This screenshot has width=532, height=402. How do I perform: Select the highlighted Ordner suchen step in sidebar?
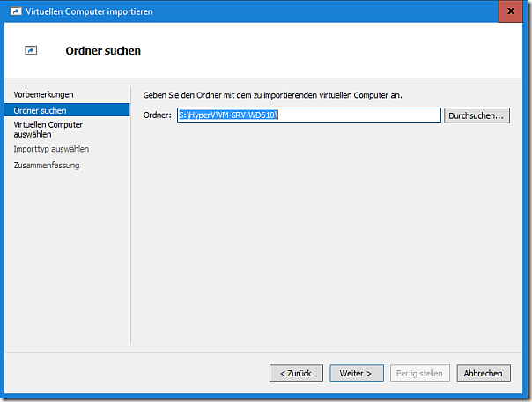(40, 110)
